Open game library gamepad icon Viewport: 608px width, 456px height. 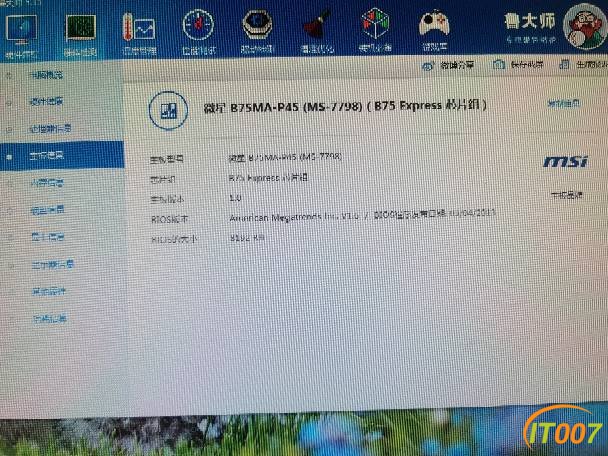click(434, 25)
